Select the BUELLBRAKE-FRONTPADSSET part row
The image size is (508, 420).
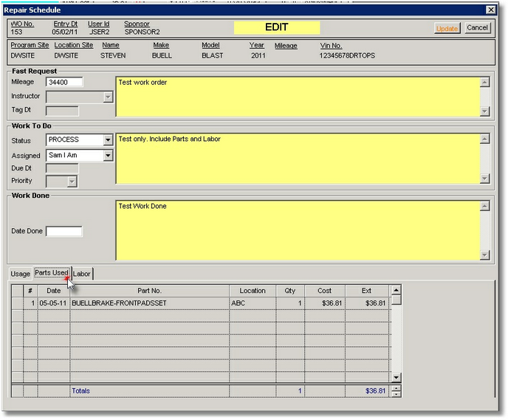[x=148, y=303]
